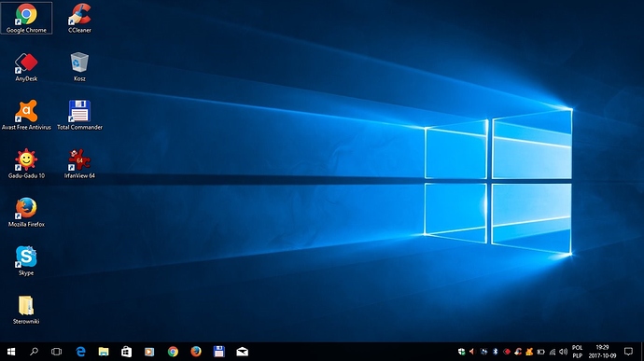Select the Kosz recycle bin icon

[79, 67]
